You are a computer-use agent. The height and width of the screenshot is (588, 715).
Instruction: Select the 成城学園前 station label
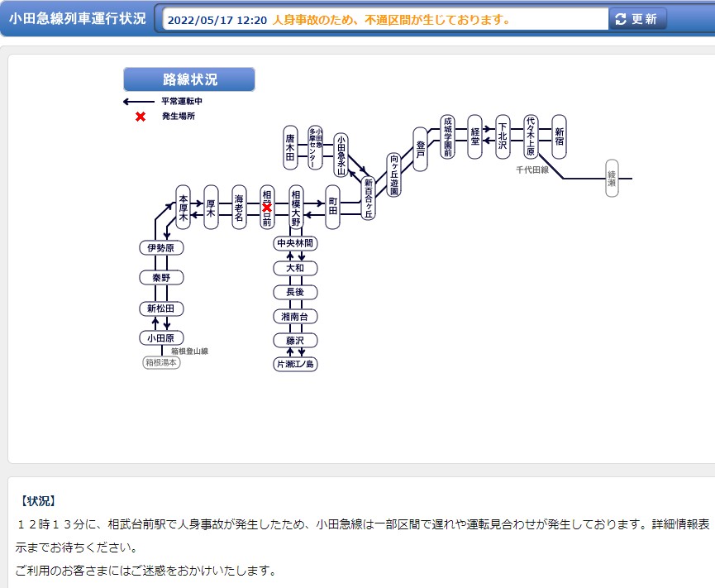[448, 136]
